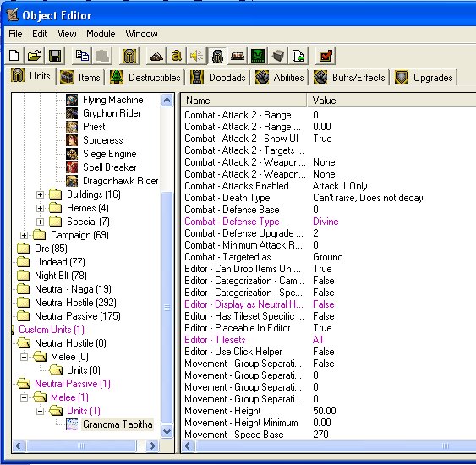Image resolution: width=476 pixels, height=465 pixels.
Task: Click the Test Map red checkmark icon
Action: coord(326,56)
